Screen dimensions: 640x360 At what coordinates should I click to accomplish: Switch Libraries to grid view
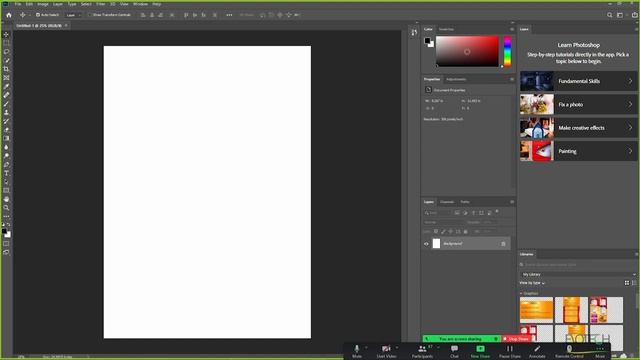(x=627, y=283)
